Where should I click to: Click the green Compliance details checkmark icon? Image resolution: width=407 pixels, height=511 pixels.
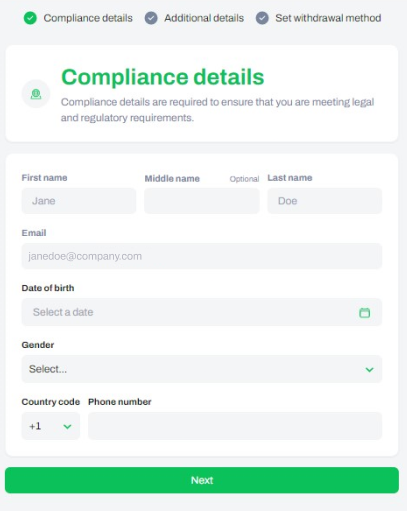[30, 18]
